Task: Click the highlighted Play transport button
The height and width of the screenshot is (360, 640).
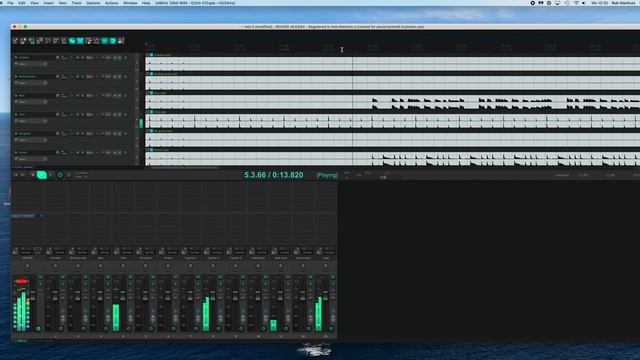Action: point(42,175)
